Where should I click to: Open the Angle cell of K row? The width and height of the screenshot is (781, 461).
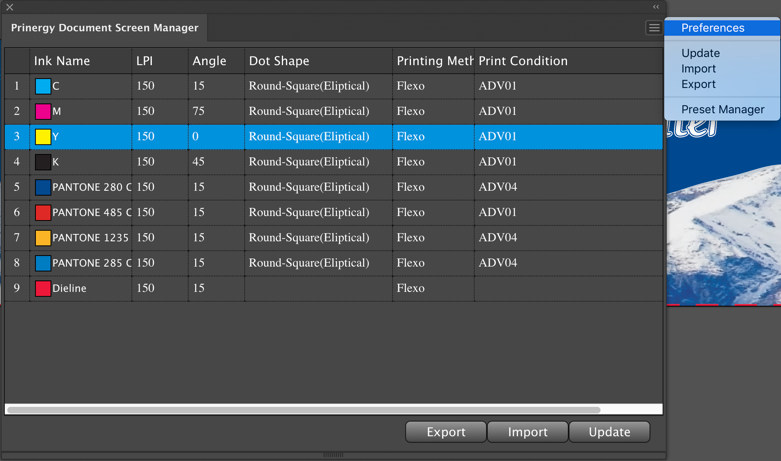[x=215, y=162]
